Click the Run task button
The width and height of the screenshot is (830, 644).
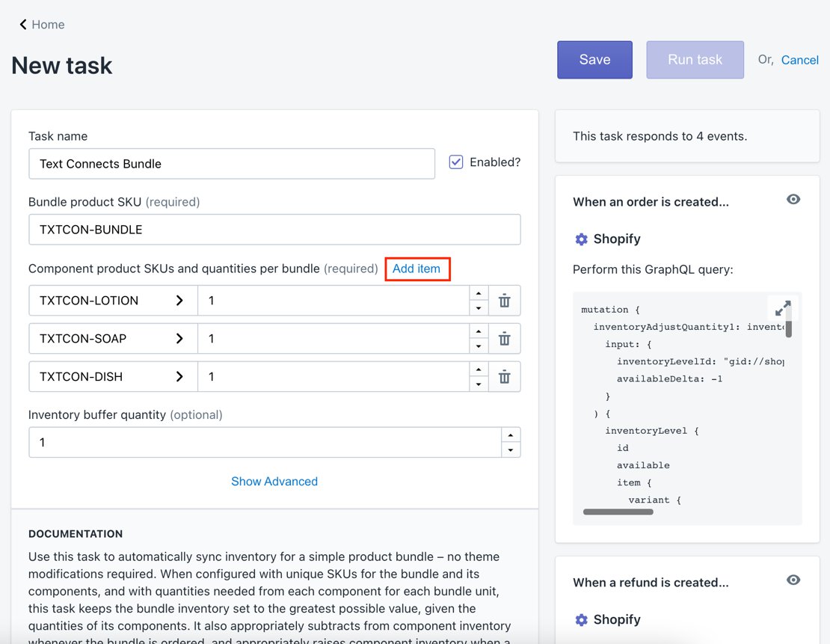pyautogui.click(x=695, y=60)
